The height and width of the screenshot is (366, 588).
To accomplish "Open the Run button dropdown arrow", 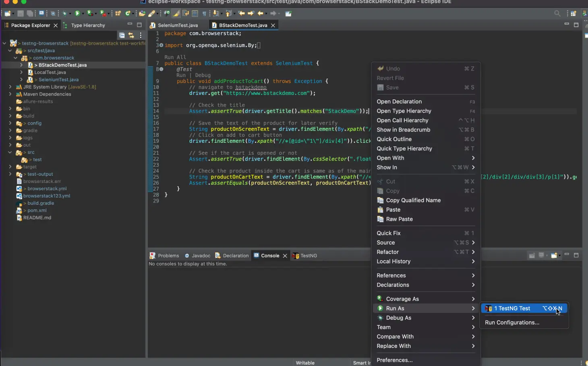I will (x=82, y=13).
